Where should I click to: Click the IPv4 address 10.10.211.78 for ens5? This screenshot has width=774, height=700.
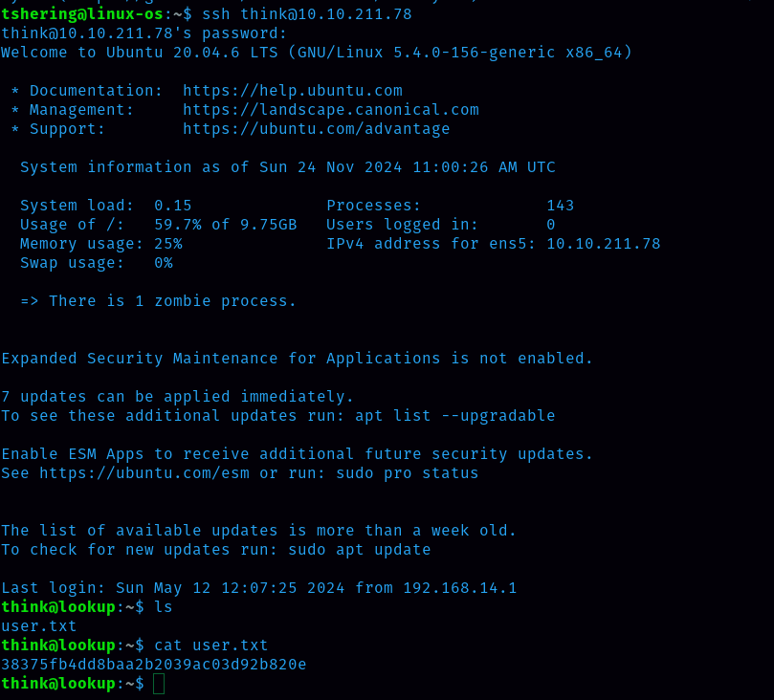(x=603, y=244)
